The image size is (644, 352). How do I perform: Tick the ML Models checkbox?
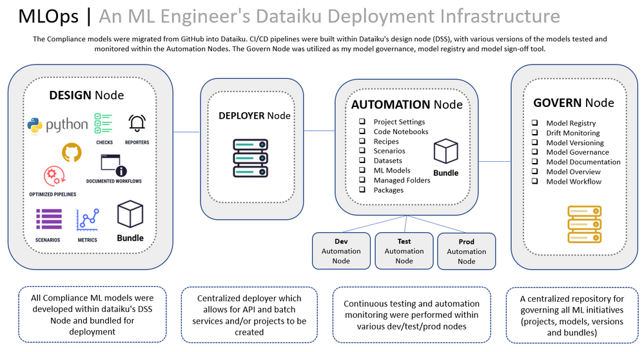click(x=362, y=170)
